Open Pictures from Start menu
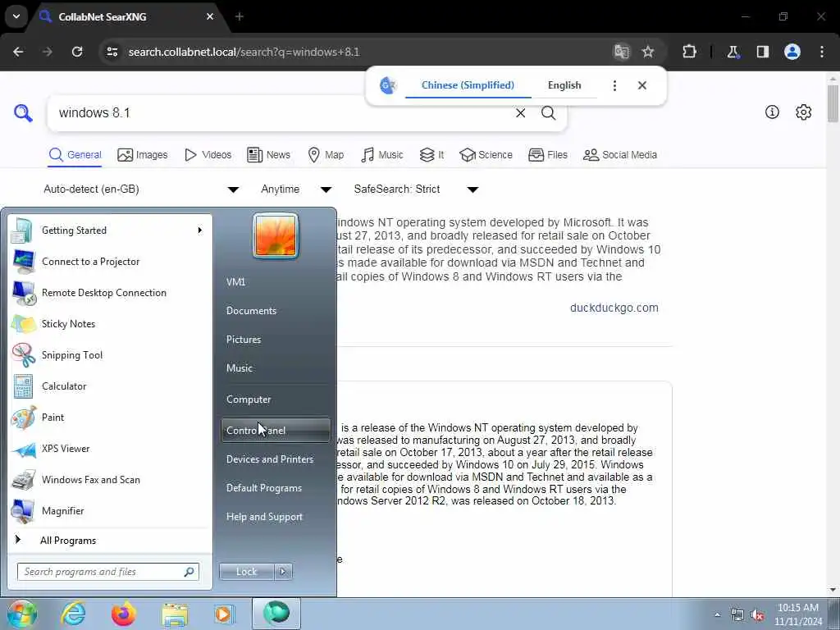The height and width of the screenshot is (630, 840). [x=276, y=340]
